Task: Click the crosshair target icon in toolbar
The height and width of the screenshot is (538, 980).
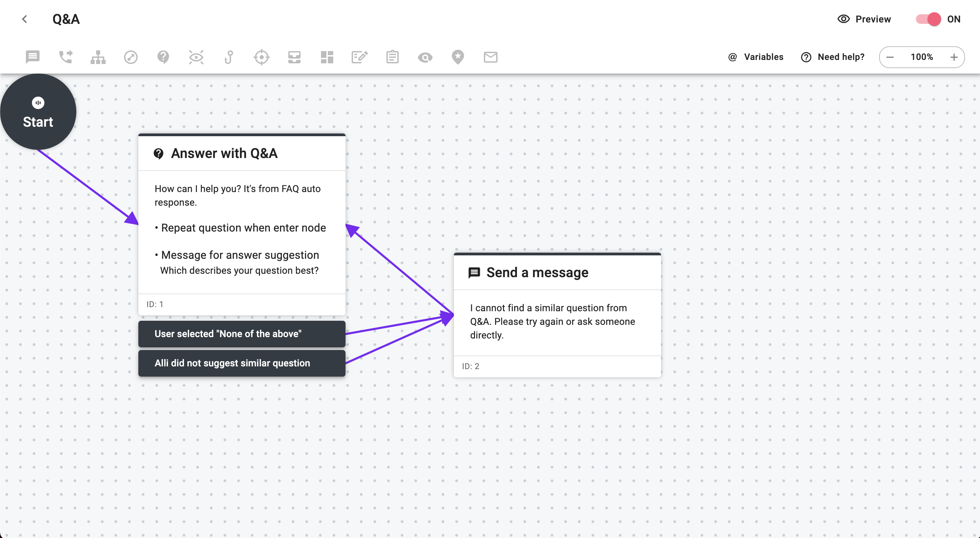Action: point(261,57)
